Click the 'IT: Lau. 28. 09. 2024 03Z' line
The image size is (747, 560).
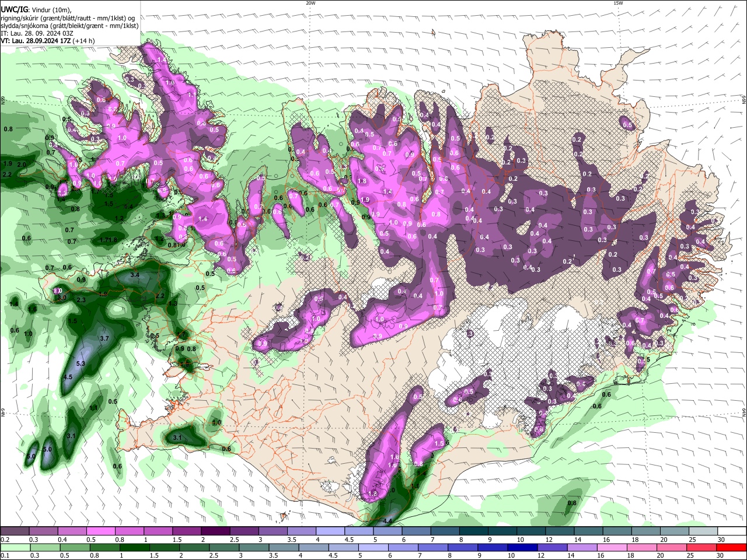pyautogui.click(x=37, y=33)
